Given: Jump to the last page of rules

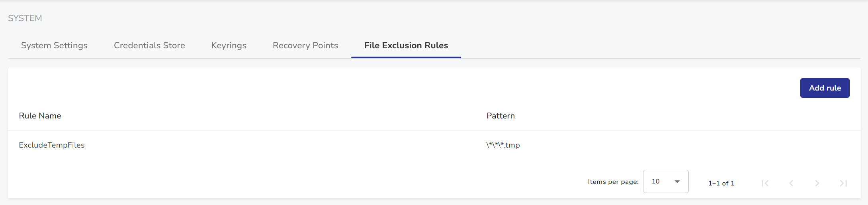Looking at the screenshot, I should pos(843,183).
